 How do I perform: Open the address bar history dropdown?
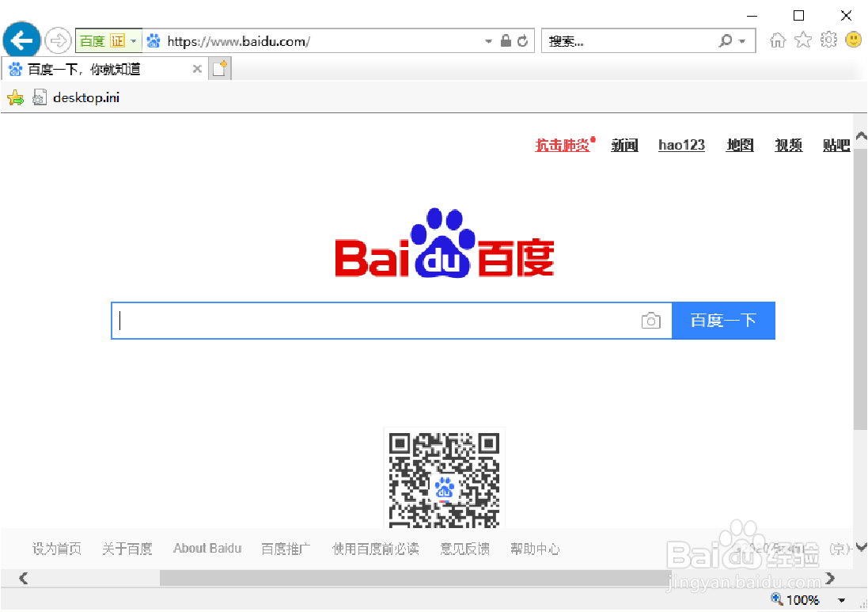point(488,40)
